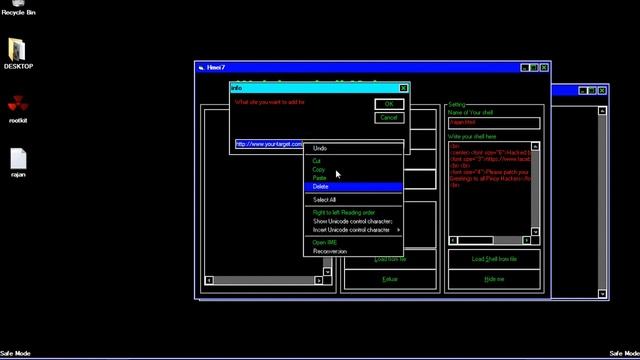Choose Delete from the context menu

(x=353, y=187)
